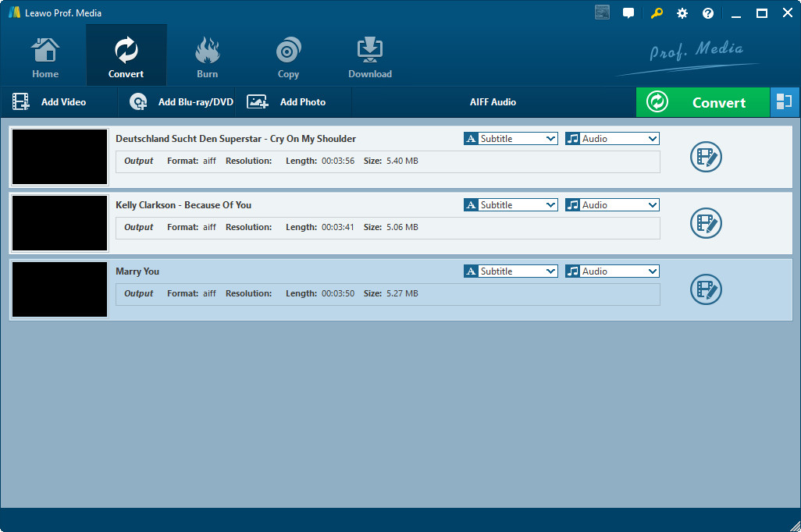801x532 pixels.
Task: Click the key activation icon
Action: pos(657,13)
